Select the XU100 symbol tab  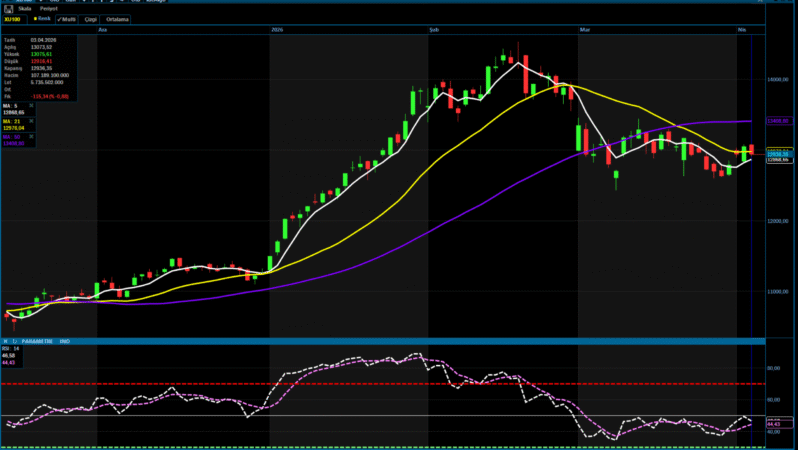pos(16,18)
